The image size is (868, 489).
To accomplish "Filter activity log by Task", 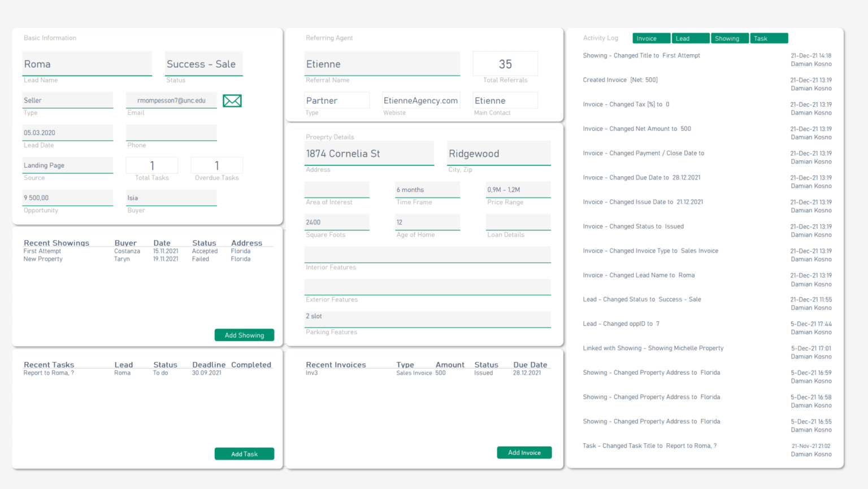I will coord(769,38).
